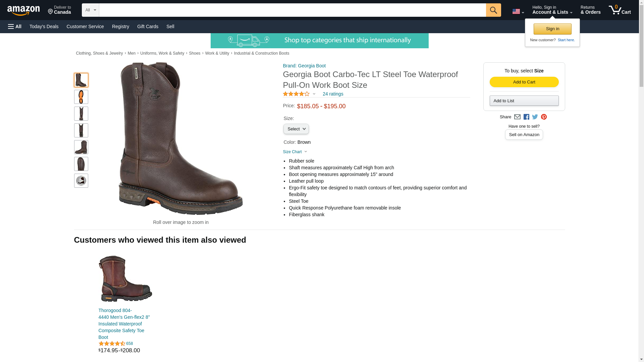Open the 24 ratings link
Screen dimensions: 644x362
pyautogui.click(x=333, y=94)
